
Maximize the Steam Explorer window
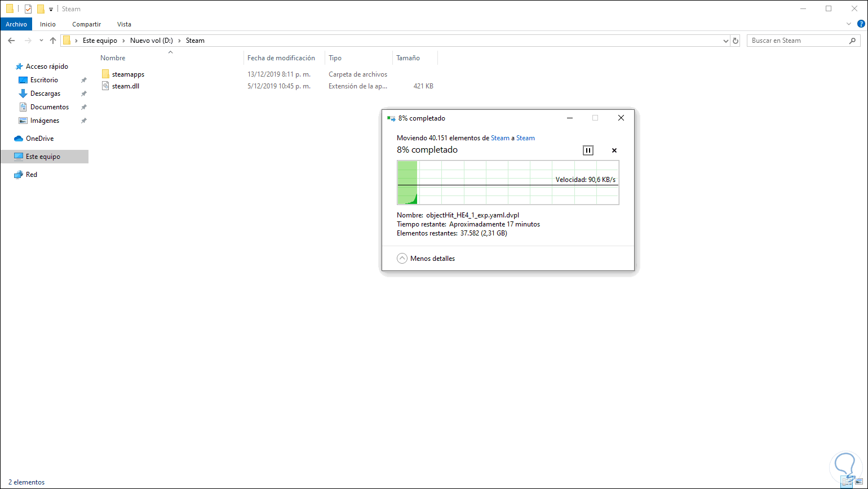(x=829, y=8)
